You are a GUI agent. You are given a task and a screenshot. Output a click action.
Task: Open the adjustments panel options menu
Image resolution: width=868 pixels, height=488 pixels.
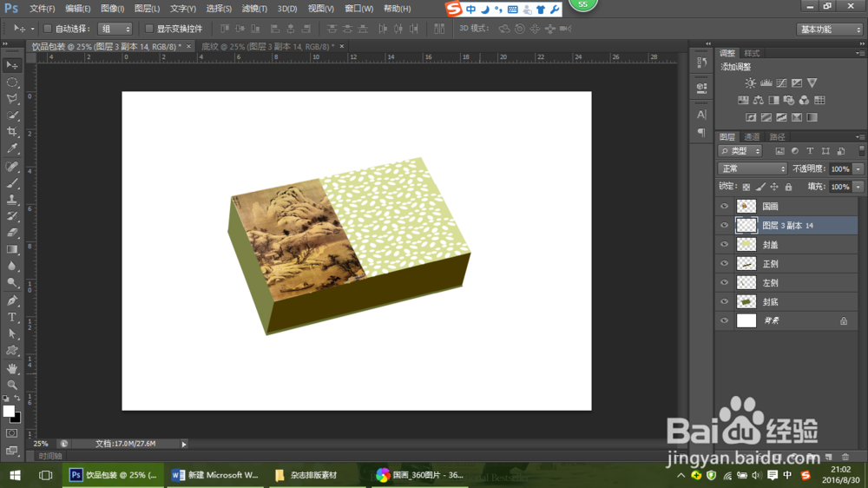[859, 53]
